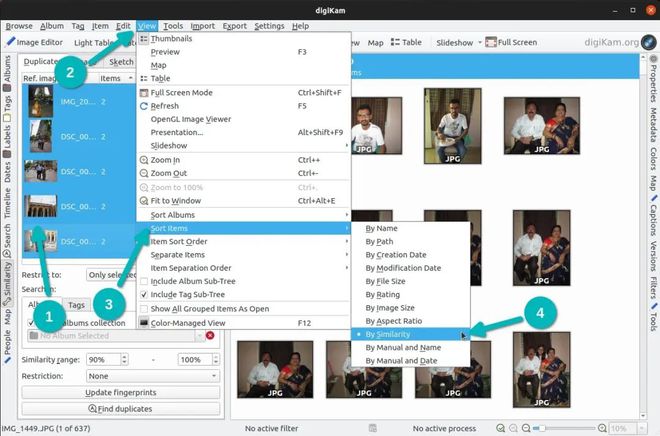Image resolution: width=660 pixels, height=436 pixels.
Task: Click the Find duplicates button
Action: pyautogui.click(x=121, y=409)
